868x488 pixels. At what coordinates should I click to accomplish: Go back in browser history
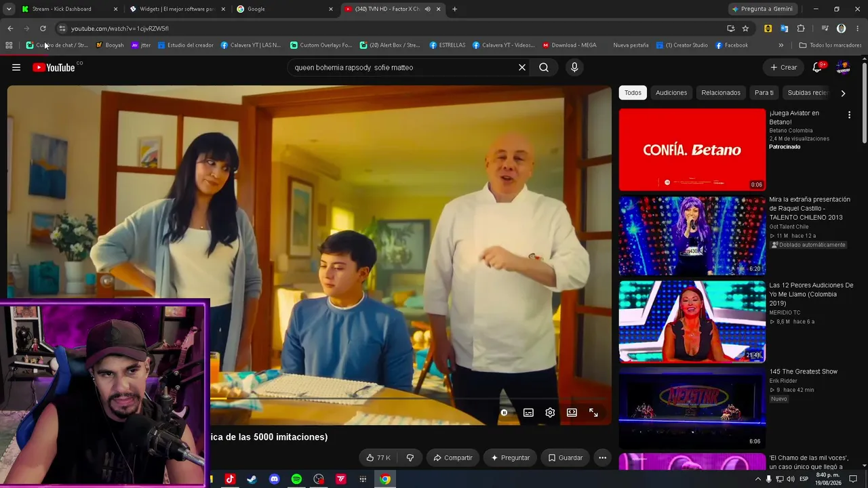click(x=10, y=28)
